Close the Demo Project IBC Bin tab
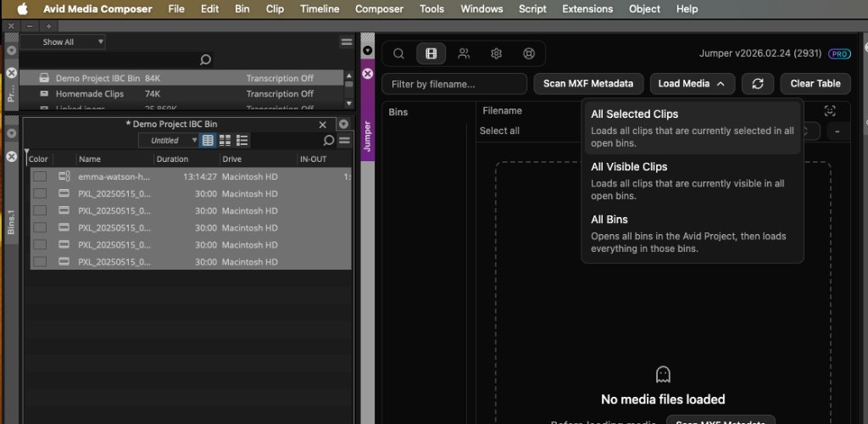Image resolution: width=868 pixels, height=424 pixels. coord(323,125)
